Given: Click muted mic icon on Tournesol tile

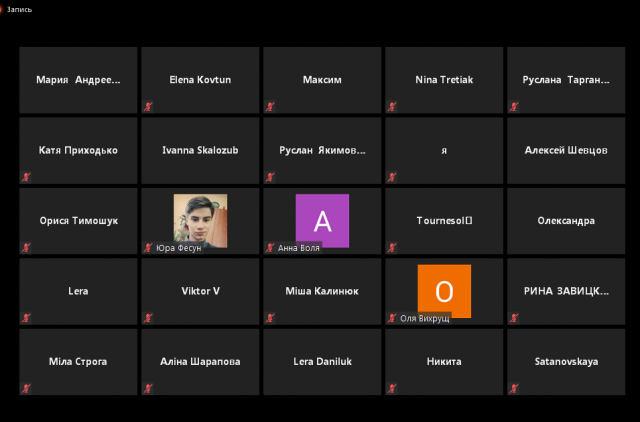Looking at the screenshot, I should [392, 248].
